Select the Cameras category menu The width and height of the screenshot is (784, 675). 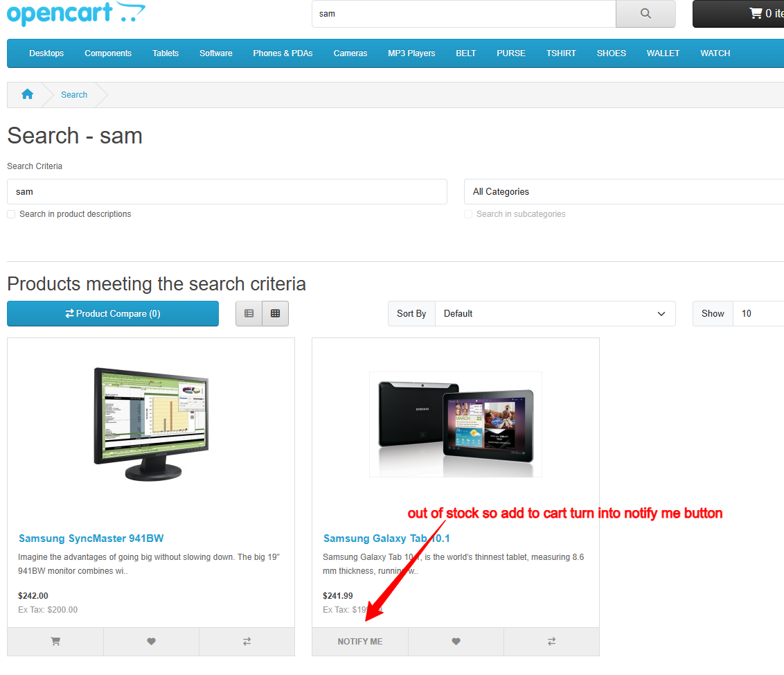pyautogui.click(x=350, y=53)
